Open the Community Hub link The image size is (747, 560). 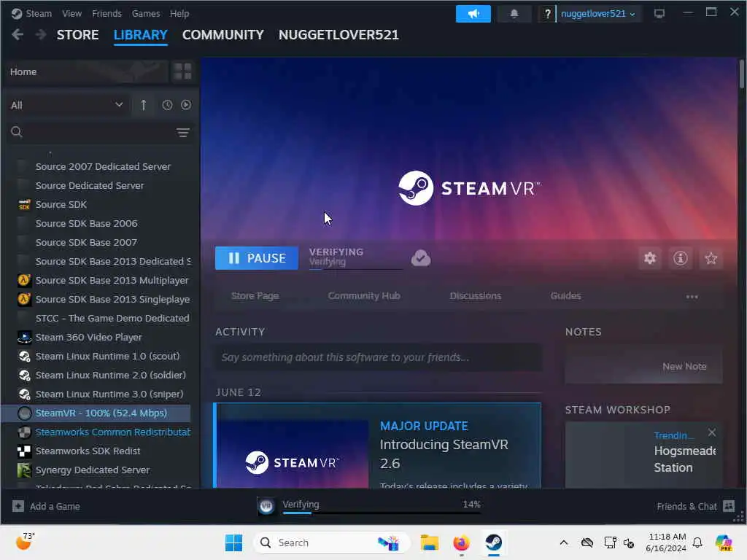coord(364,296)
